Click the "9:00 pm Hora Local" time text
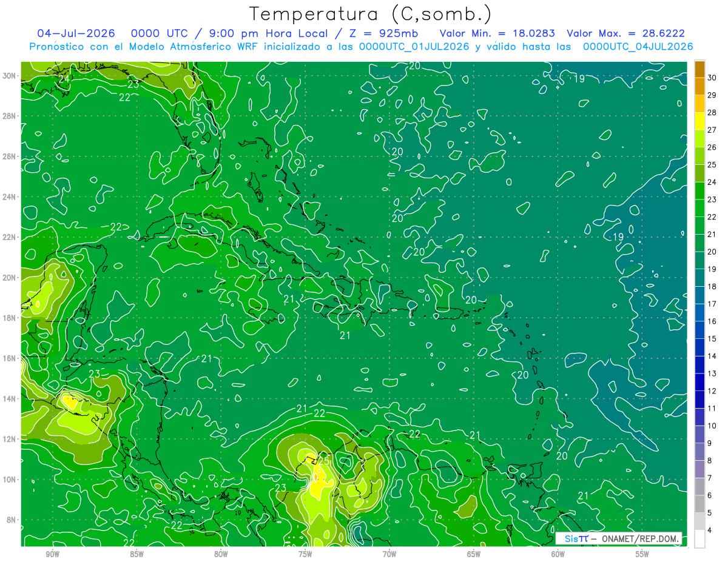Screen dimensions: 728x562 268,33
